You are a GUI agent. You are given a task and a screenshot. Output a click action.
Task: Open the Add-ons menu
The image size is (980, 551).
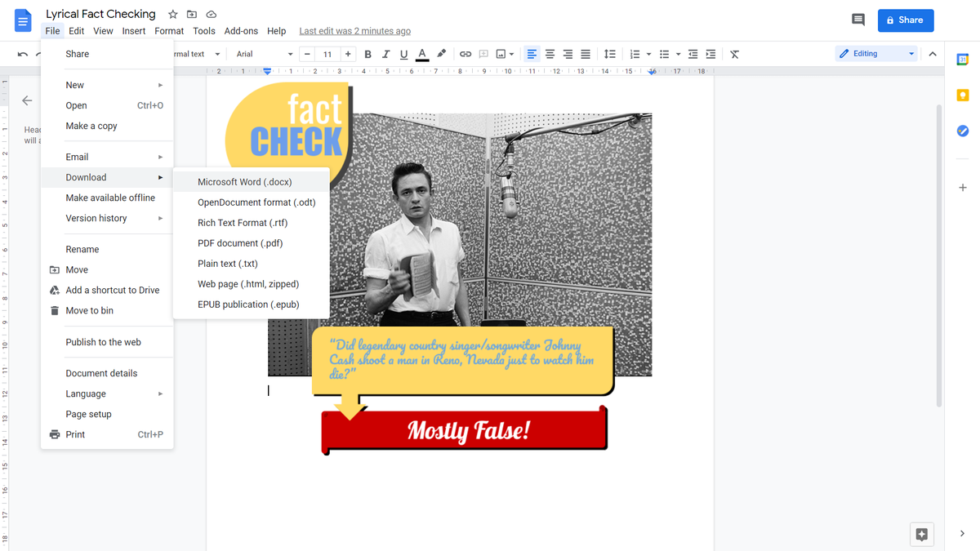241,30
